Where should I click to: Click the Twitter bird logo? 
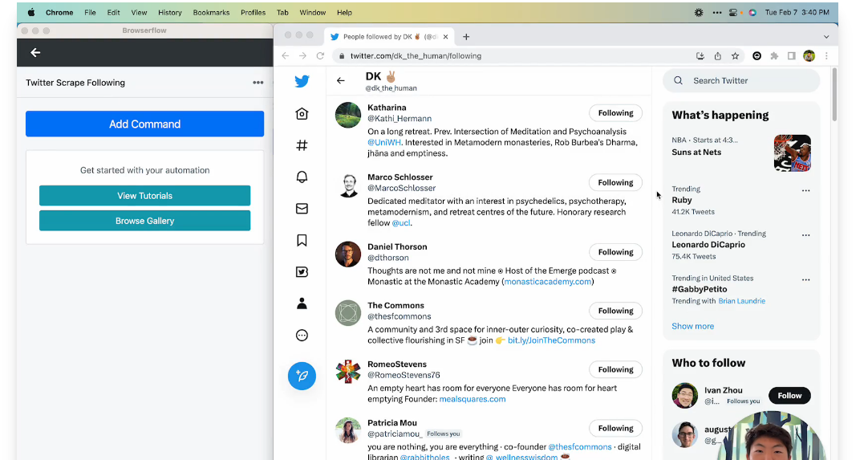(x=302, y=81)
